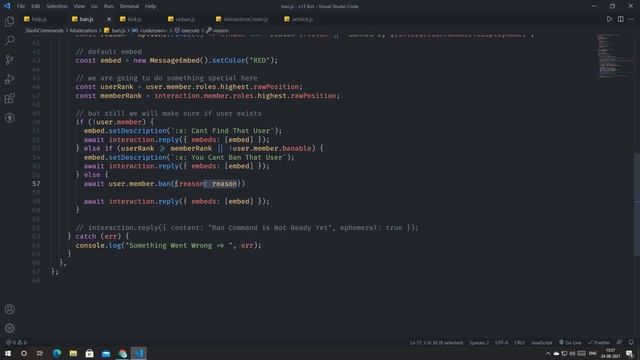Image resolution: width=640 pixels, height=360 pixels.
Task: Open the View menu
Action: pyautogui.click(x=79, y=6)
